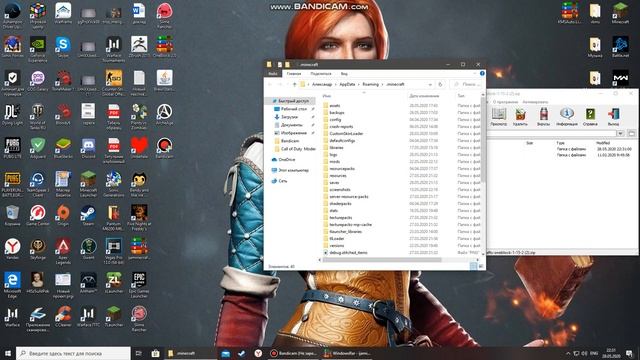Viewport: 640px width, 360px height.
Task: Select the Recycle Bin (Корзина) icon
Action: pyautogui.click(x=12, y=214)
